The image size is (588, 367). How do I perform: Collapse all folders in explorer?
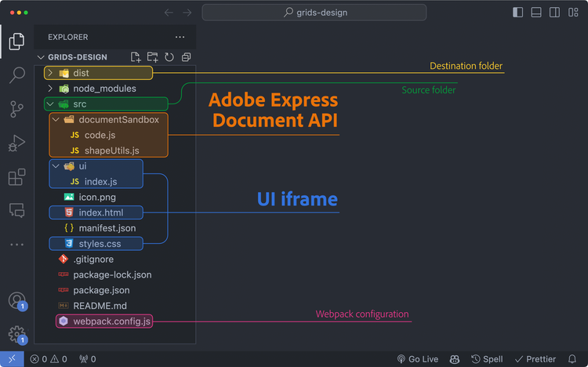coord(186,57)
